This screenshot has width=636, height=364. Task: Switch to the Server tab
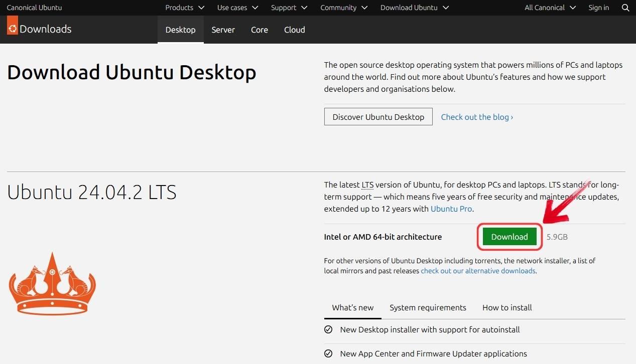pos(223,30)
